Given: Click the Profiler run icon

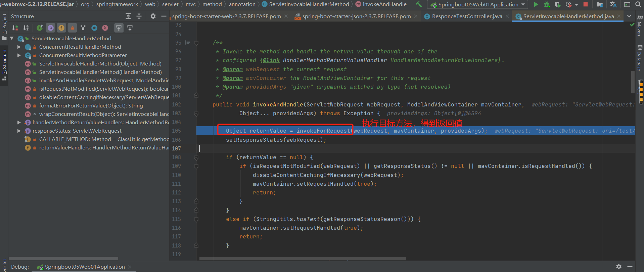Looking at the screenshot, I should (x=568, y=4).
